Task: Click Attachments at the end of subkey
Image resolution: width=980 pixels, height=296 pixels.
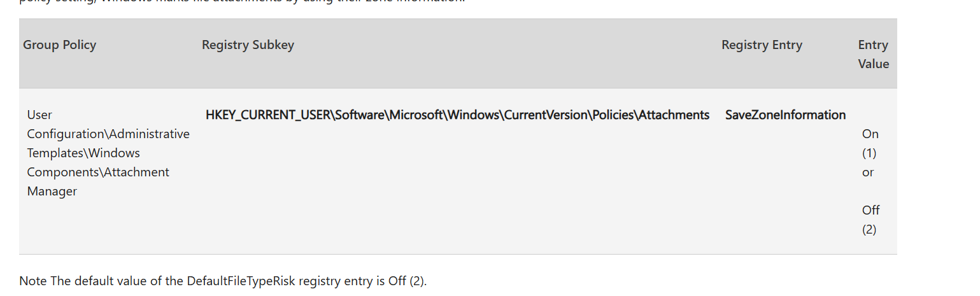Action: [x=674, y=115]
